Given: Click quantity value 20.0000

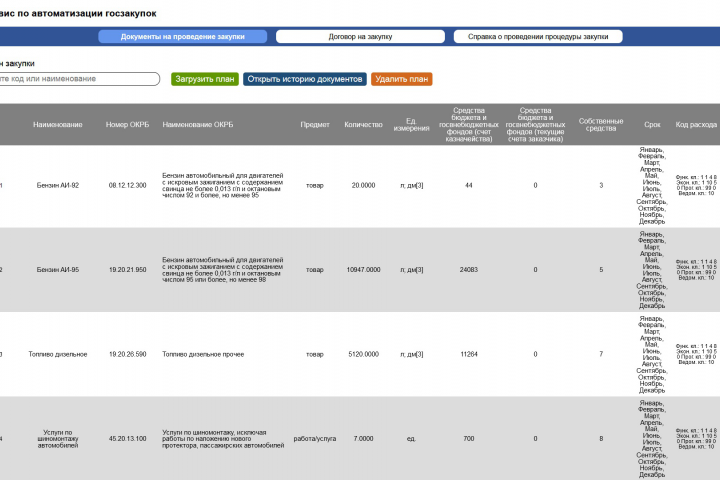Looking at the screenshot, I should pos(363,186).
